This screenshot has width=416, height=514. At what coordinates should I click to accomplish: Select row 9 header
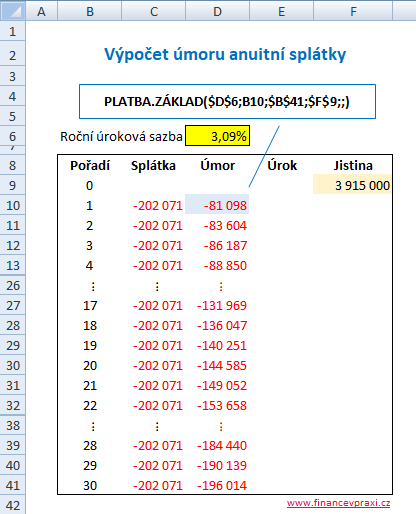pos(13,185)
